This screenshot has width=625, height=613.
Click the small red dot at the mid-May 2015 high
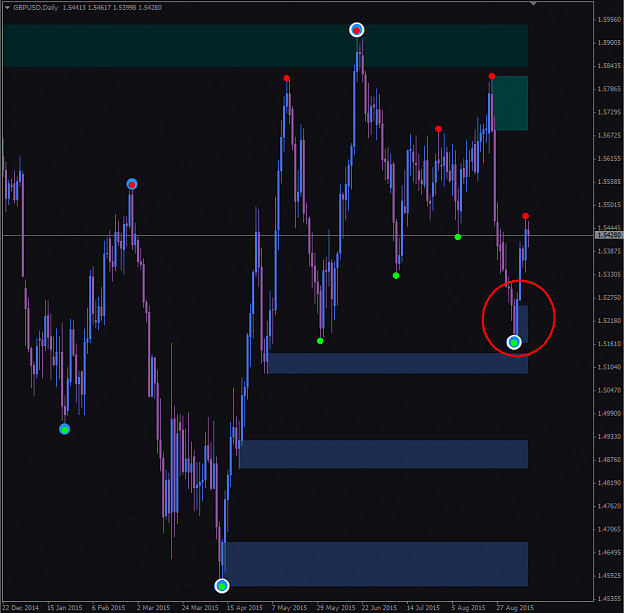(287, 78)
